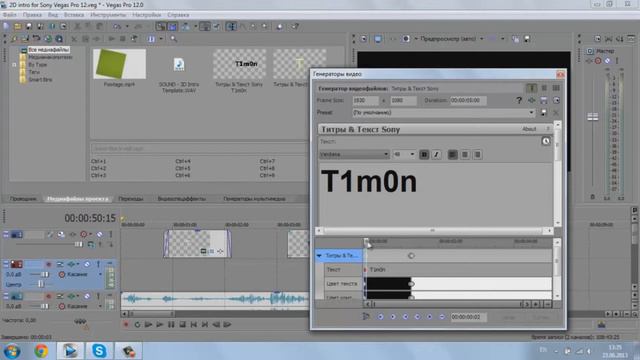Viewport: 640px width, 360px height.
Task: Click the clock animate icon beside Text label
Action: point(546,141)
